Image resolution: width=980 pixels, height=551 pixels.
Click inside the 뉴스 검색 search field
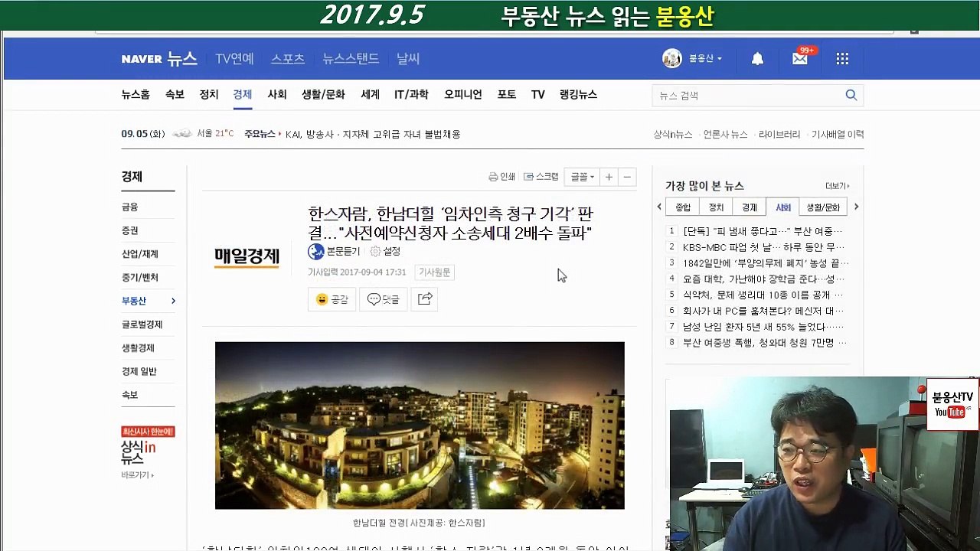click(x=746, y=95)
